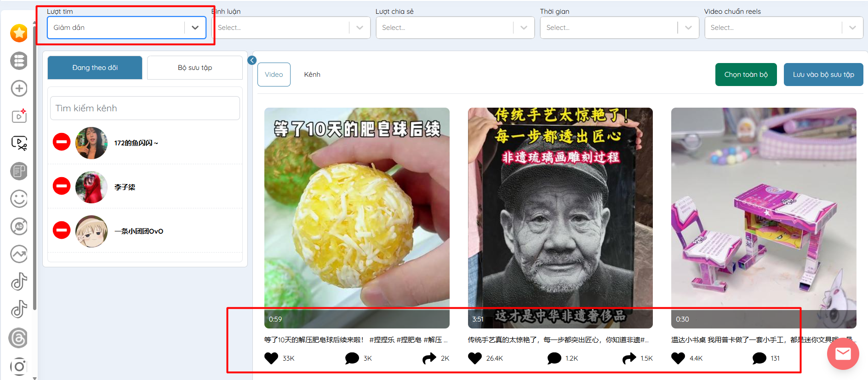Click heart icon showing 26.4K likes
868x380 pixels.
[x=475, y=358]
